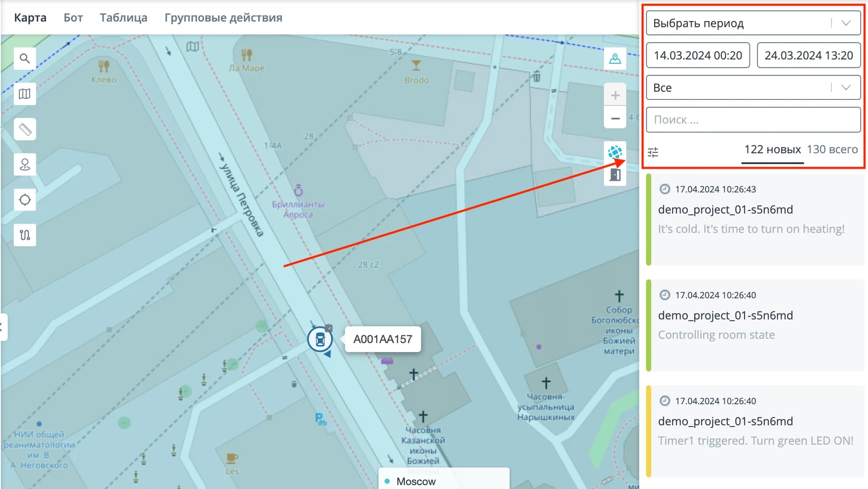Switch to the 'Таблица' tab
This screenshot has width=868, height=489.
tap(123, 18)
